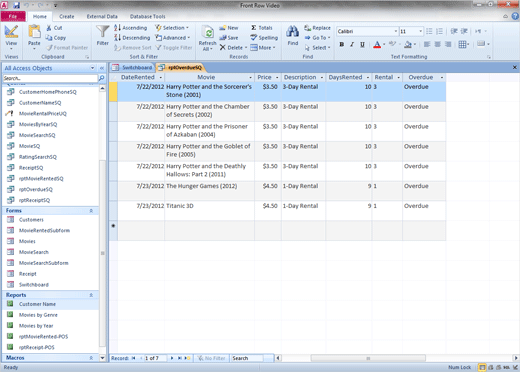Click the Paste clipboard icon
The width and height of the screenshot is (520, 372).
(x=34, y=32)
